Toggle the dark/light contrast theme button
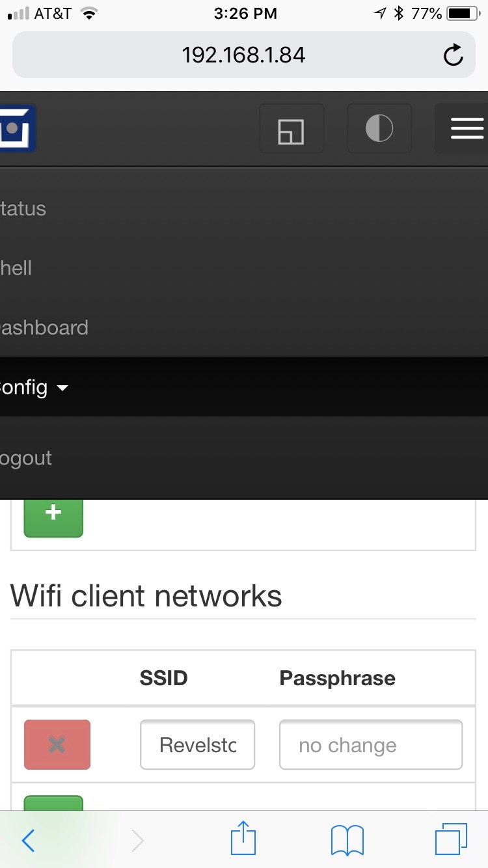The width and height of the screenshot is (488, 868). [x=379, y=128]
